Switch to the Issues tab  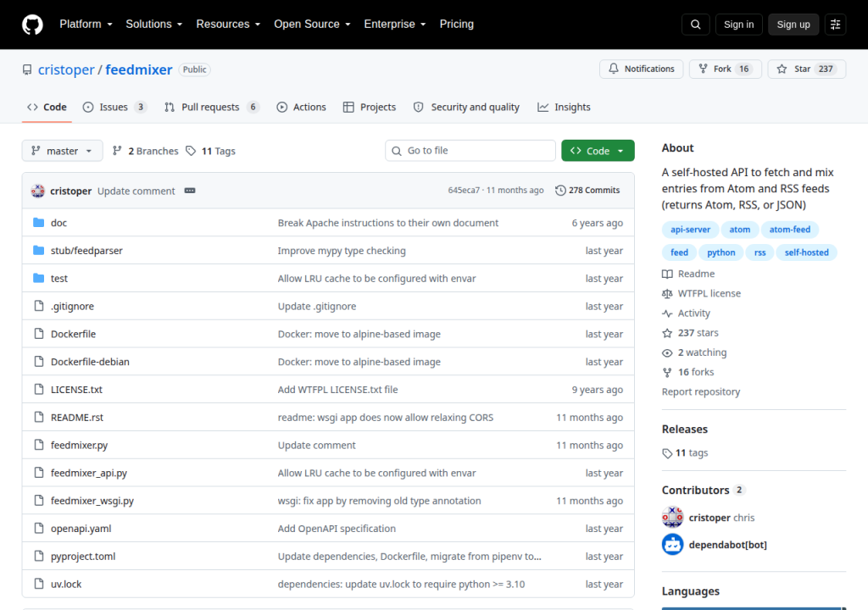114,108
